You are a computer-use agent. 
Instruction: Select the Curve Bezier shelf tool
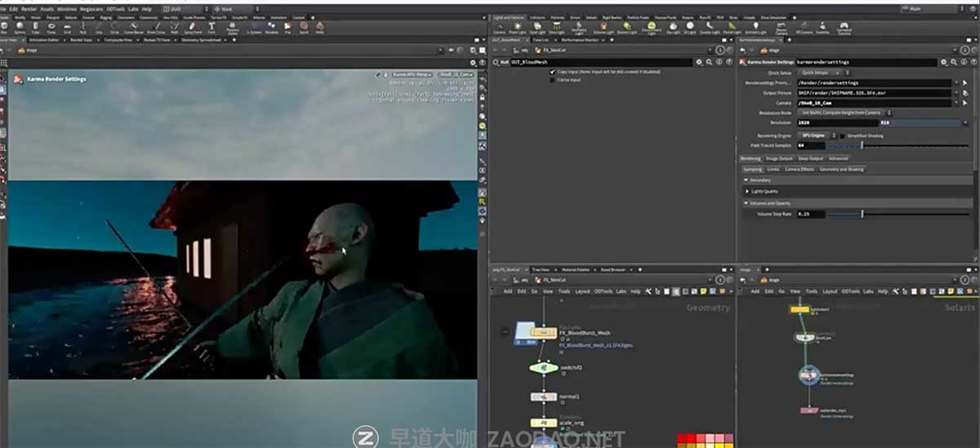click(133, 28)
